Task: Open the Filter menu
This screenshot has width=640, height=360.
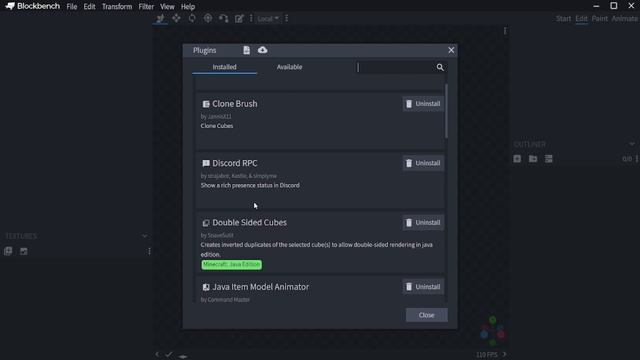Action: [x=146, y=7]
